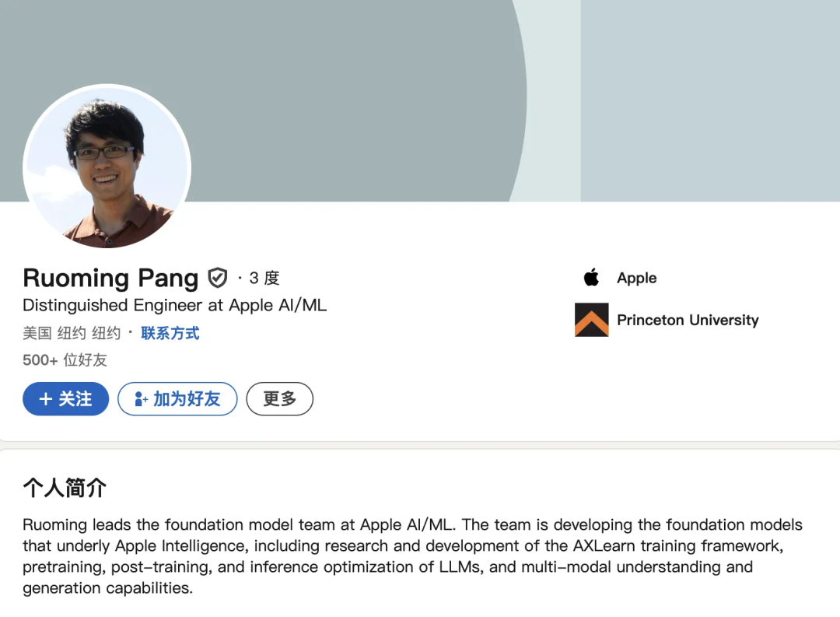Image resolution: width=840 pixels, height=617 pixels.
Task: Click the Apple logo icon
Action: click(591, 277)
